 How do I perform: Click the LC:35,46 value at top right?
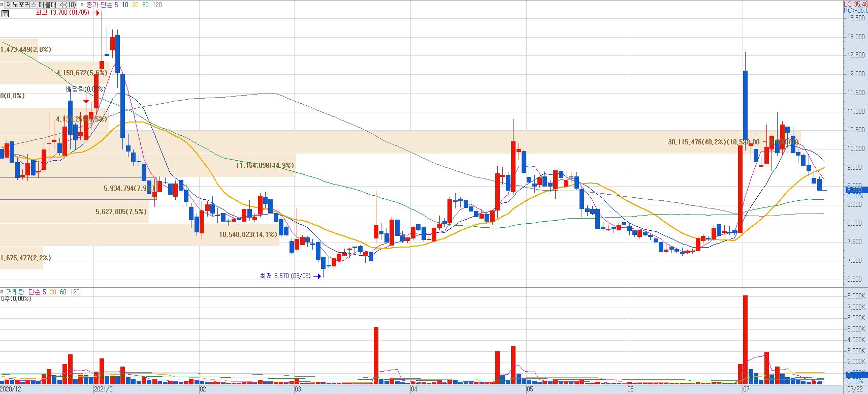tap(855, 4)
